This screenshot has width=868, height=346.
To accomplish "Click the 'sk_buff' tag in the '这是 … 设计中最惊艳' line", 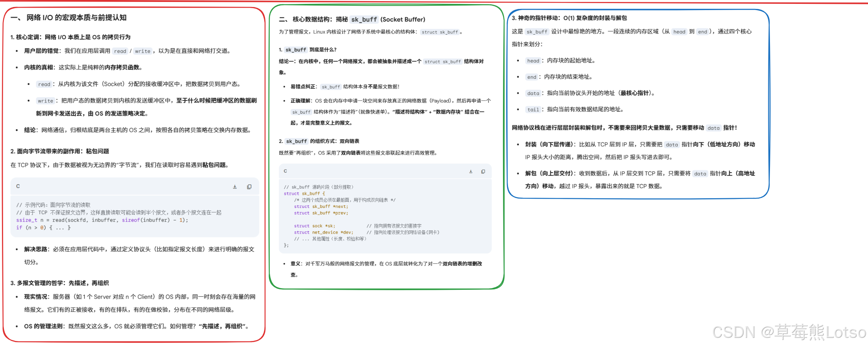I will pyautogui.click(x=537, y=31).
